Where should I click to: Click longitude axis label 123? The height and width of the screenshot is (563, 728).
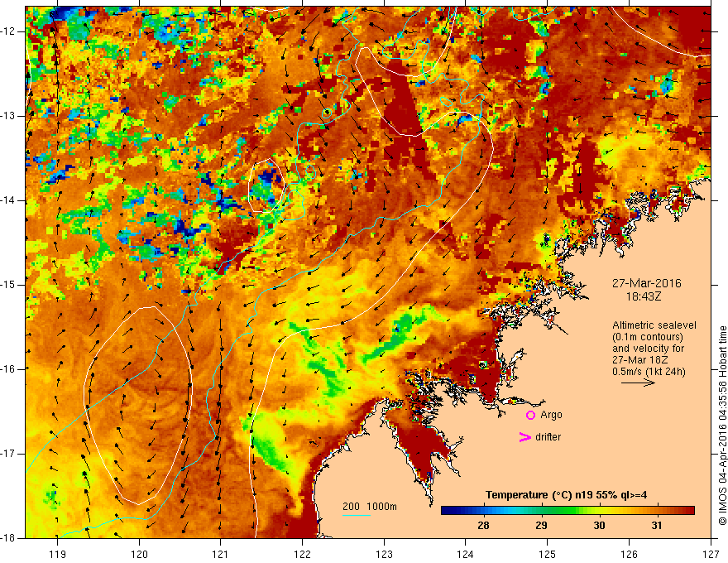(x=384, y=554)
